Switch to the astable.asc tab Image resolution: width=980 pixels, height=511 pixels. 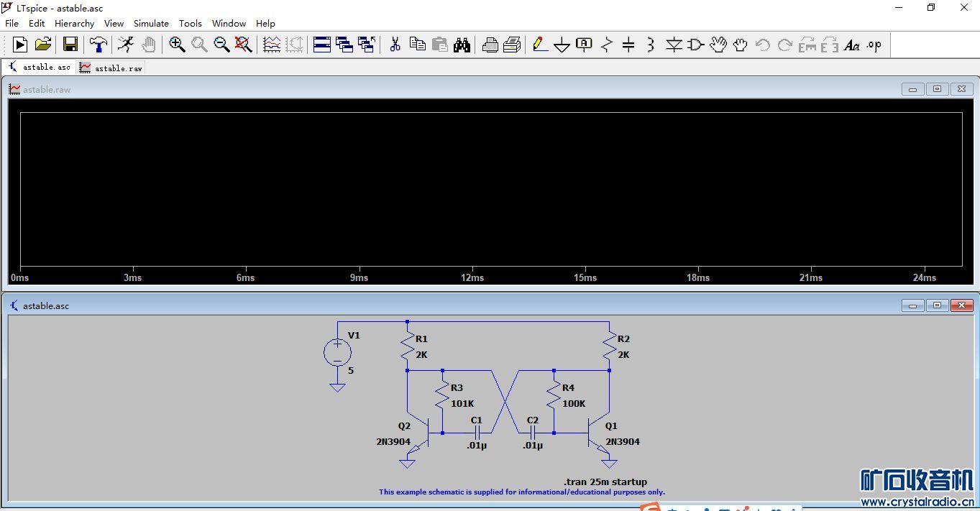[40, 67]
